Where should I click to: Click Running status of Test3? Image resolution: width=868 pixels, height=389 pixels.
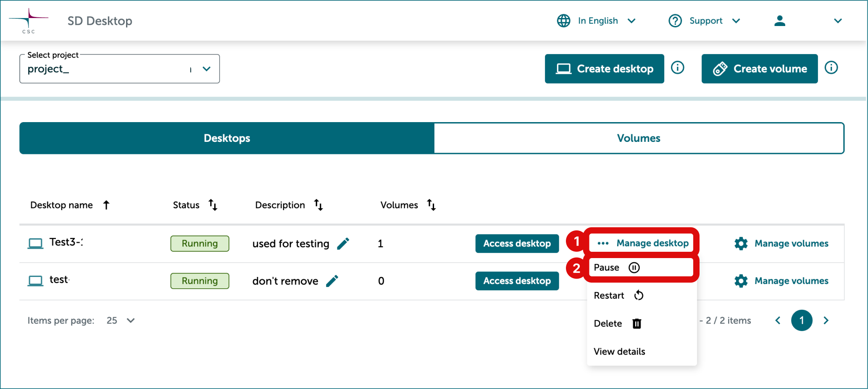click(200, 243)
